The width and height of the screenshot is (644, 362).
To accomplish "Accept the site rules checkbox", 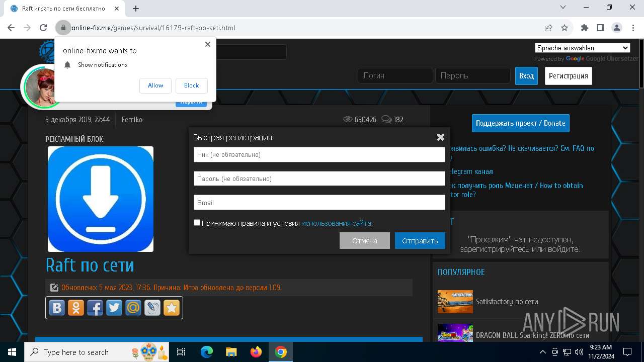I will coord(197,222).
